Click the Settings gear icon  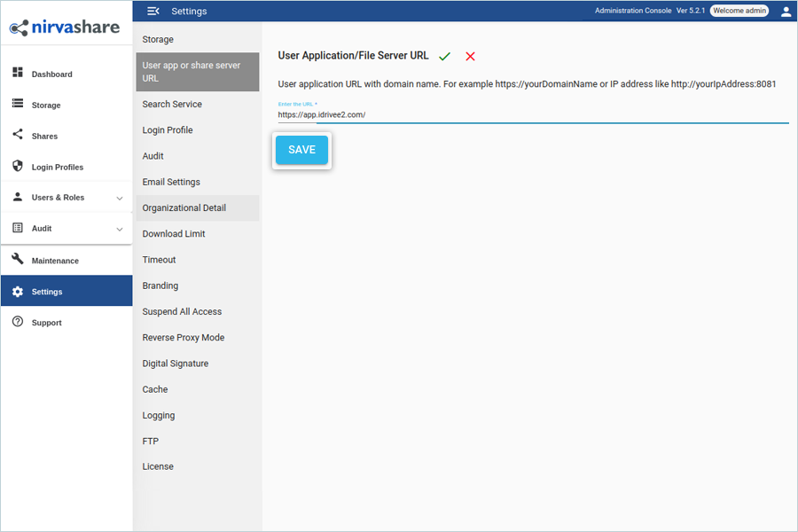click(18, 291)
